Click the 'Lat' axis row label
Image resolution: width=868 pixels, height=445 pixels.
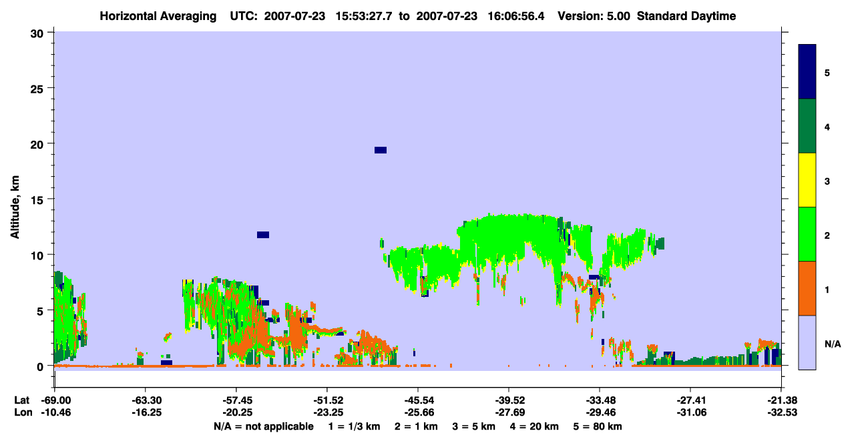[x=22, y=400]
